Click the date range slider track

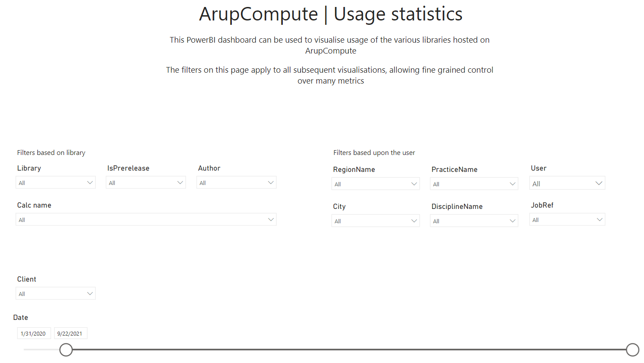point(349,350)
